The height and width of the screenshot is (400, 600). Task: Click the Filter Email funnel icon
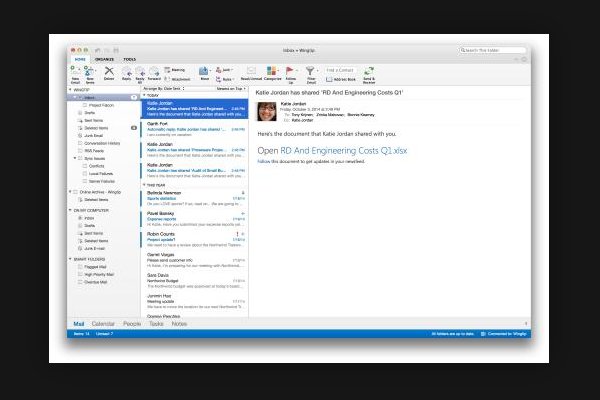310,71
